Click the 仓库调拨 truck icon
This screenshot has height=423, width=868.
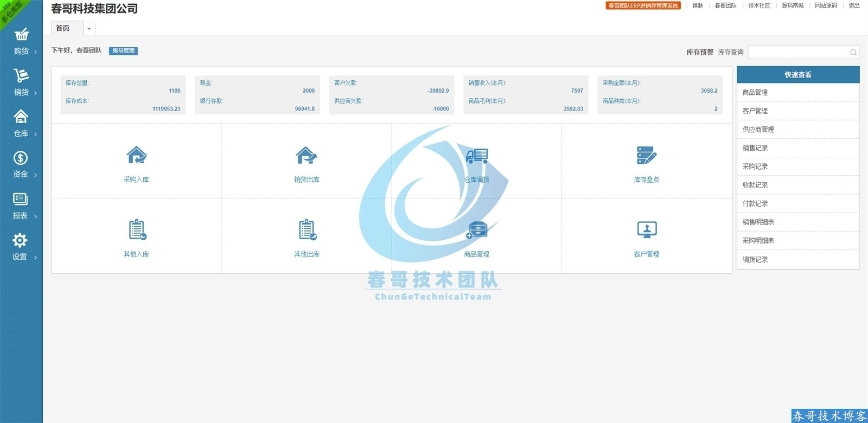(x=476, y=156)
